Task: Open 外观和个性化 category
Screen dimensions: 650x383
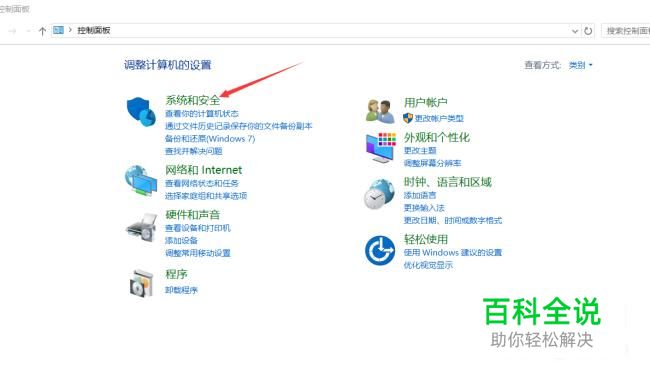Action: (x=437, y=137)
